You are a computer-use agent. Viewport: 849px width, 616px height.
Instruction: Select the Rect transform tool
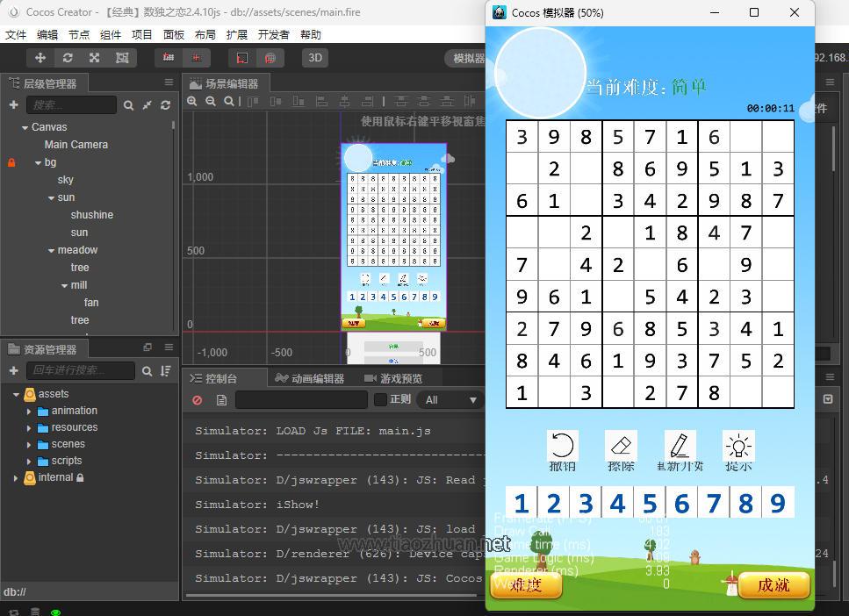[122, 57]
